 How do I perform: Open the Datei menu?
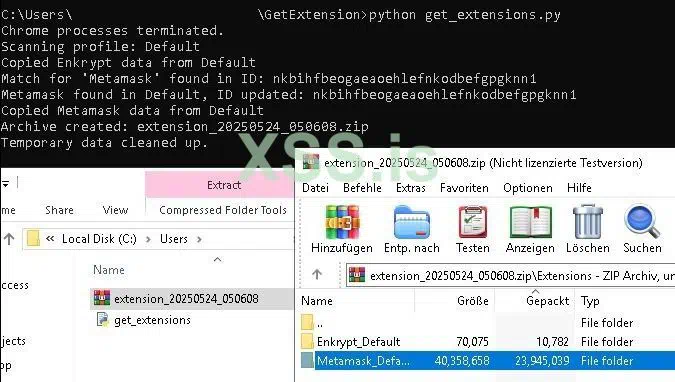click(x=315, y=188)
